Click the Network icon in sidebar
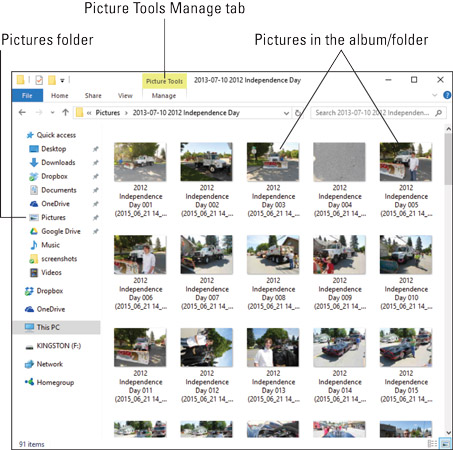 point(29,364)
